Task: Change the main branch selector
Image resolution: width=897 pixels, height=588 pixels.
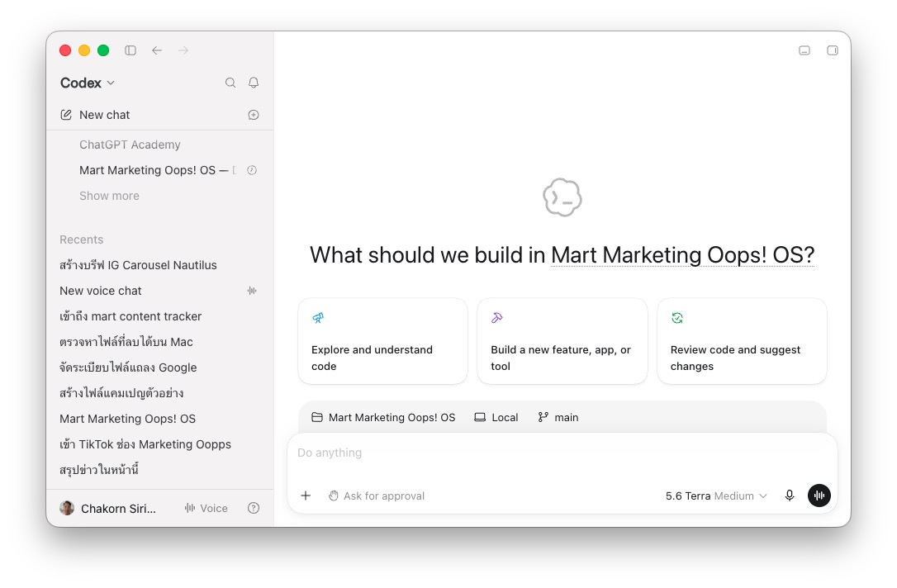Action: [558, 418]
